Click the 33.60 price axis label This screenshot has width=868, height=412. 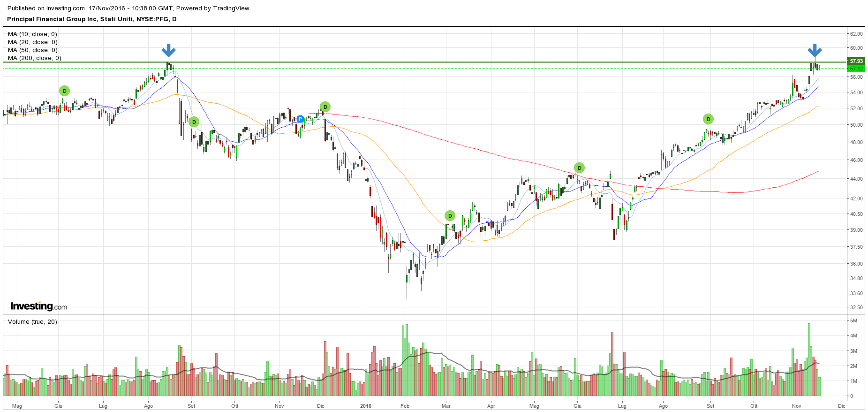tap(856, 293)
